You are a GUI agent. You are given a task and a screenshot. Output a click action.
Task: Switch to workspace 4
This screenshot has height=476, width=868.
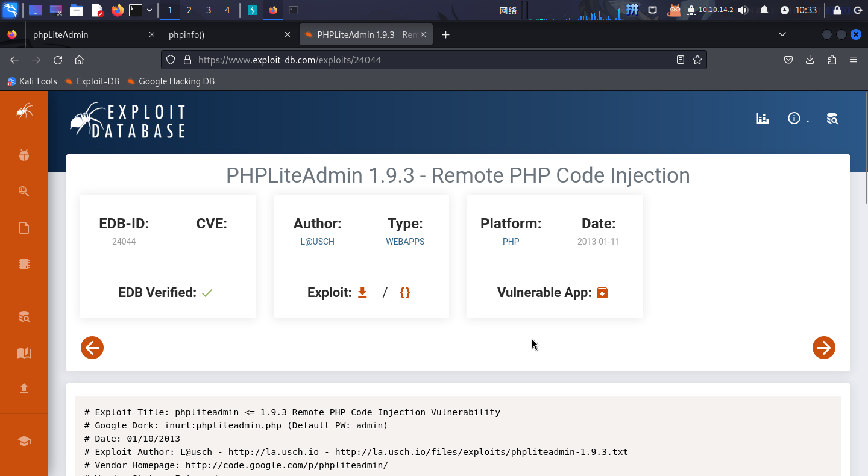point(227,10)
